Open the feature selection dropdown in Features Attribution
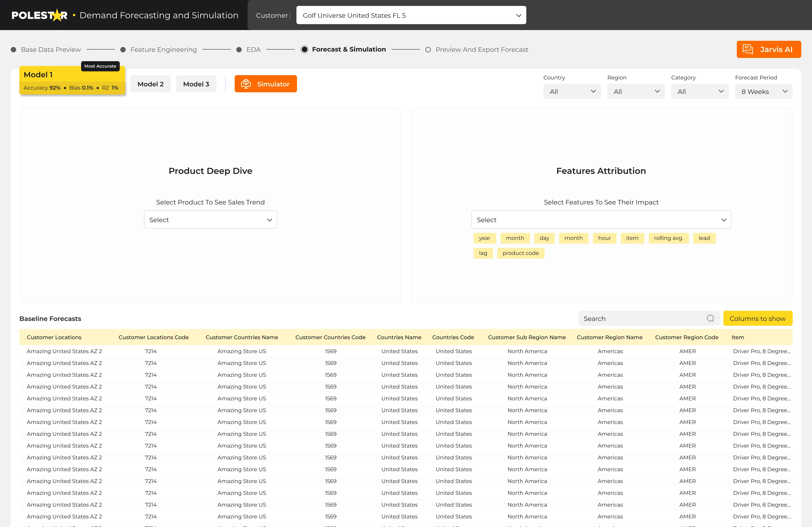Viewport: 812px width, 527px height. [601, 219]
